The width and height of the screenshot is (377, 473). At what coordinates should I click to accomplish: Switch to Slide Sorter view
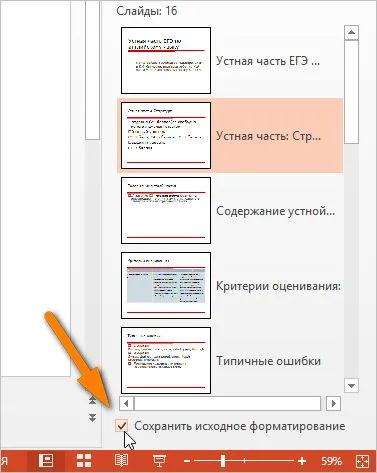(84, 461)
